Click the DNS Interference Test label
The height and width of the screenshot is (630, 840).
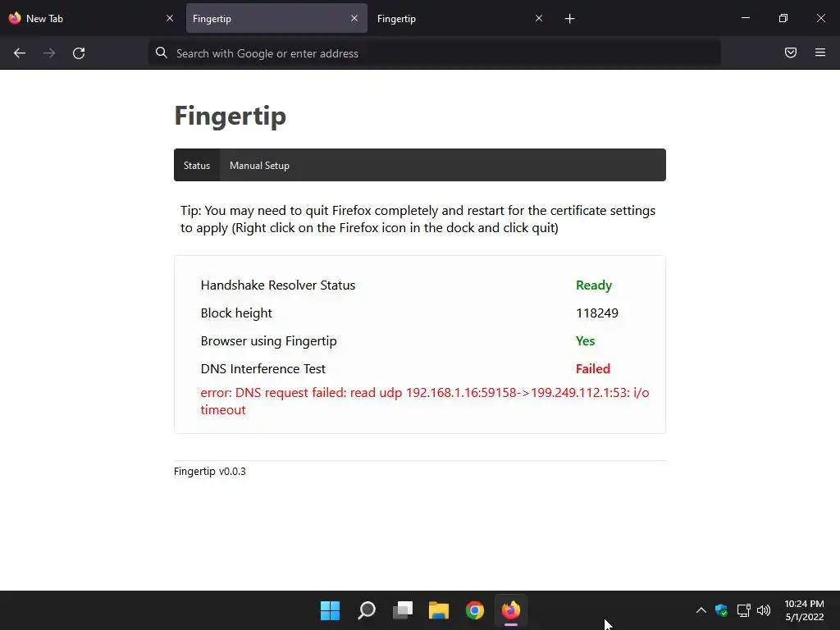pos(262,369)
